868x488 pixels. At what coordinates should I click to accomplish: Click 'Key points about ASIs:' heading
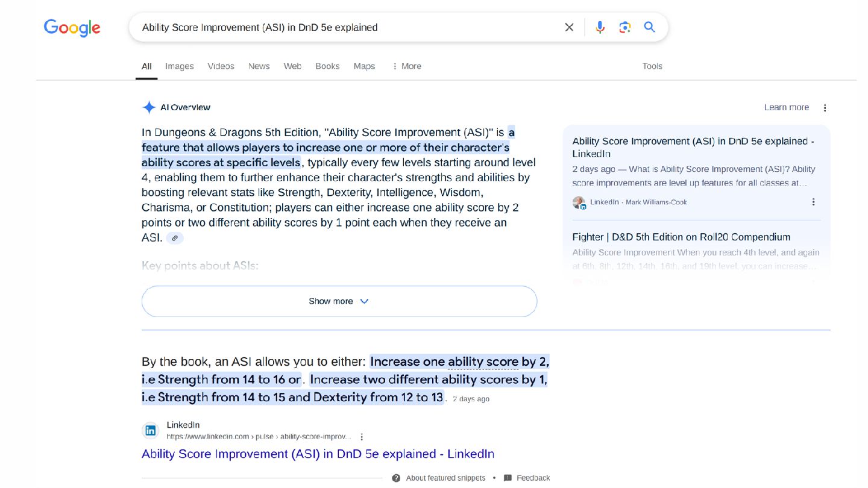(x=200, y=266)
